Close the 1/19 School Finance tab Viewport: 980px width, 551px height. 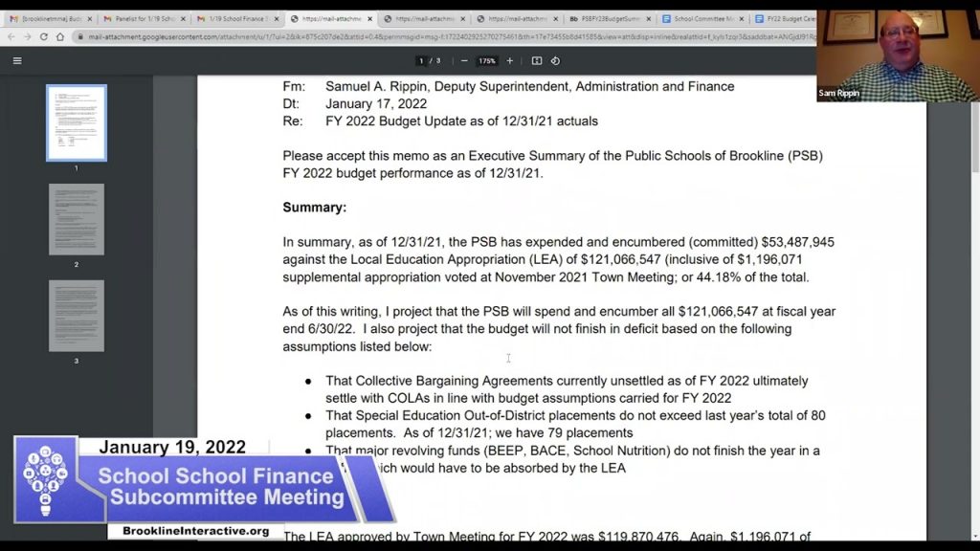pos(277,19)
